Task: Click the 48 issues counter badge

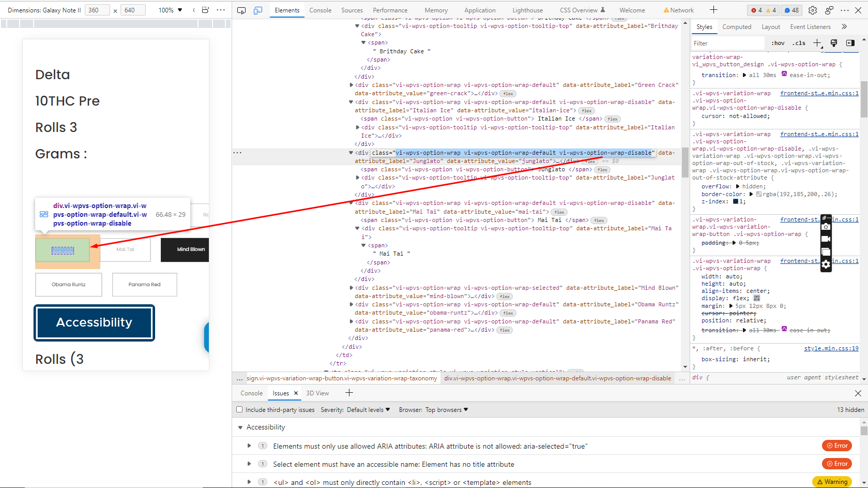Action: (791, 10)
